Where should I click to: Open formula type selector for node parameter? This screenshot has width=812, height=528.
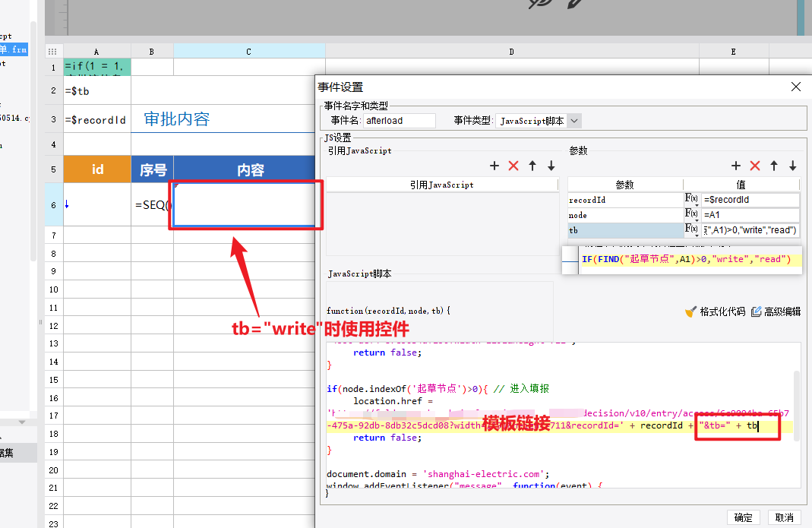(x=691, y=215)
